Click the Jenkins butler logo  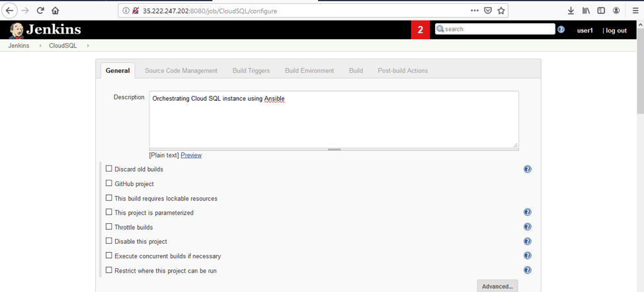pos(17,30)
